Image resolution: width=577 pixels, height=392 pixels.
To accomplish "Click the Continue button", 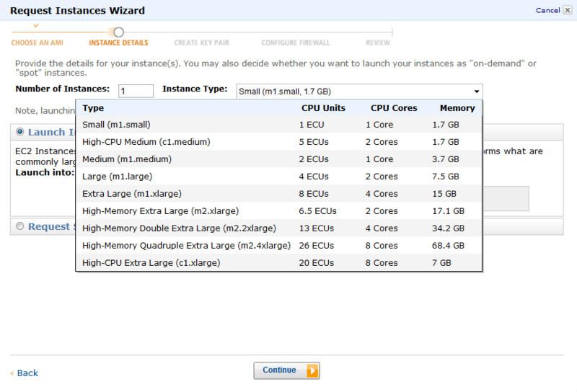I will (286, 370).
